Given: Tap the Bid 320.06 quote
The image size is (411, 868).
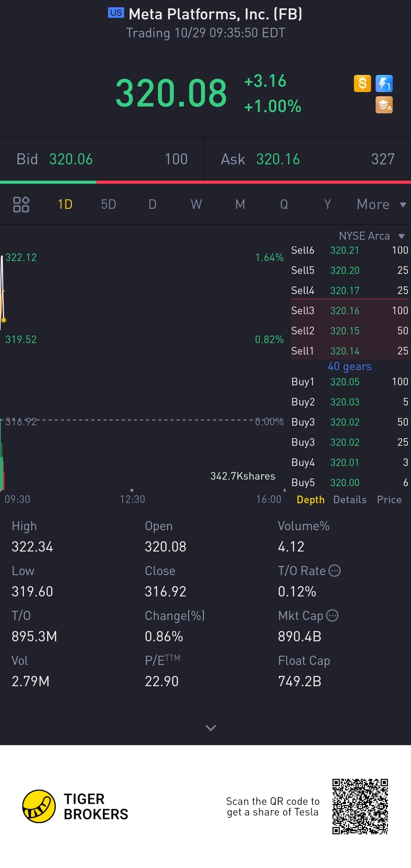Looking at the screenshot, I should [102, 159].
